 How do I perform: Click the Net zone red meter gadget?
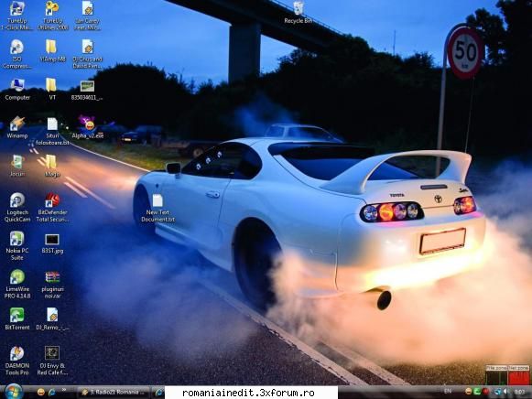pos(518,375)
